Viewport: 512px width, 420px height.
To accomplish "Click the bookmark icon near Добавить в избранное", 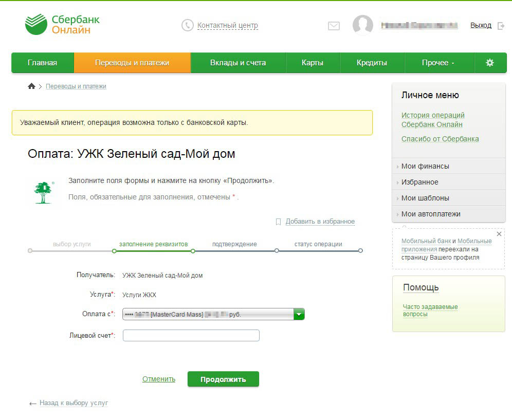I will (278, 222).
